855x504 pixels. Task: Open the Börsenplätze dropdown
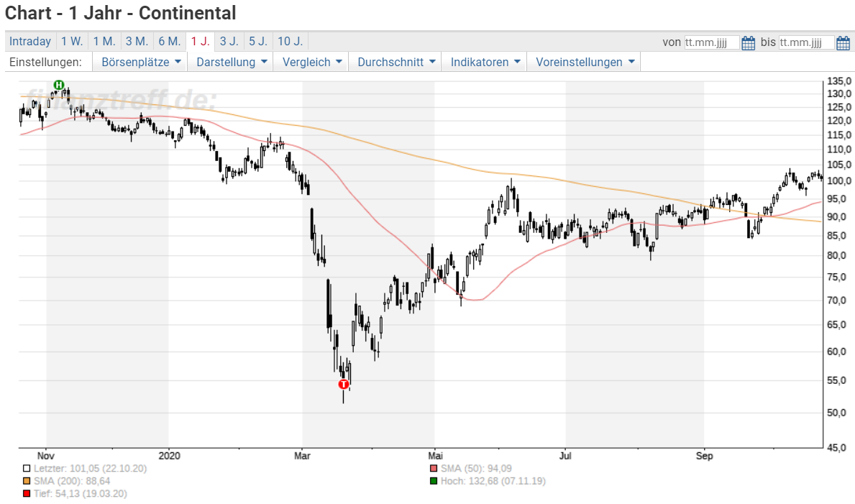click(x=141, y=62)
